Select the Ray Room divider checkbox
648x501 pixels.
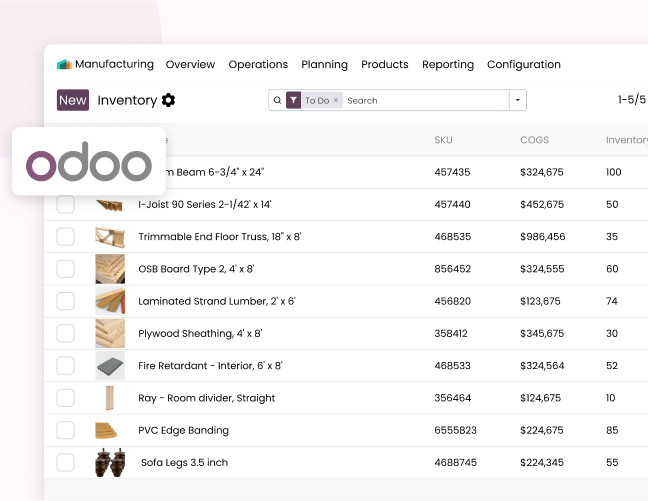[x=65, y=398]
